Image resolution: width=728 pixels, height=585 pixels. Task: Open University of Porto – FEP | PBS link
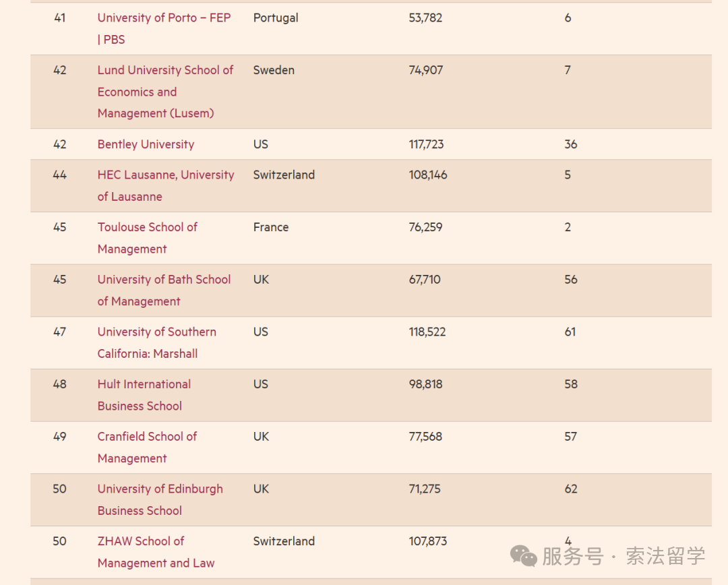164,29
